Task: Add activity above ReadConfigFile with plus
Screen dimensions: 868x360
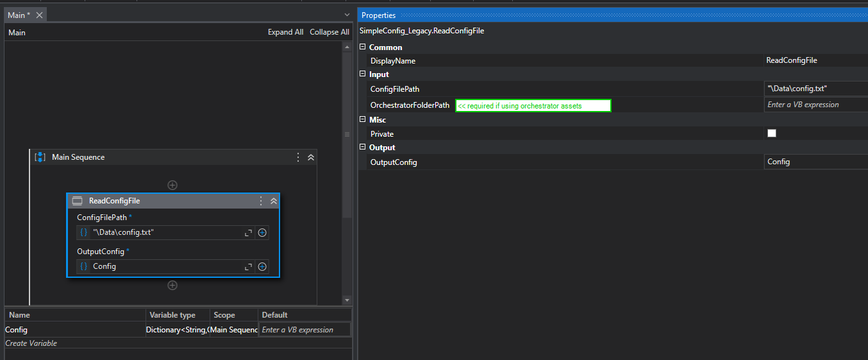Action: 172,185
